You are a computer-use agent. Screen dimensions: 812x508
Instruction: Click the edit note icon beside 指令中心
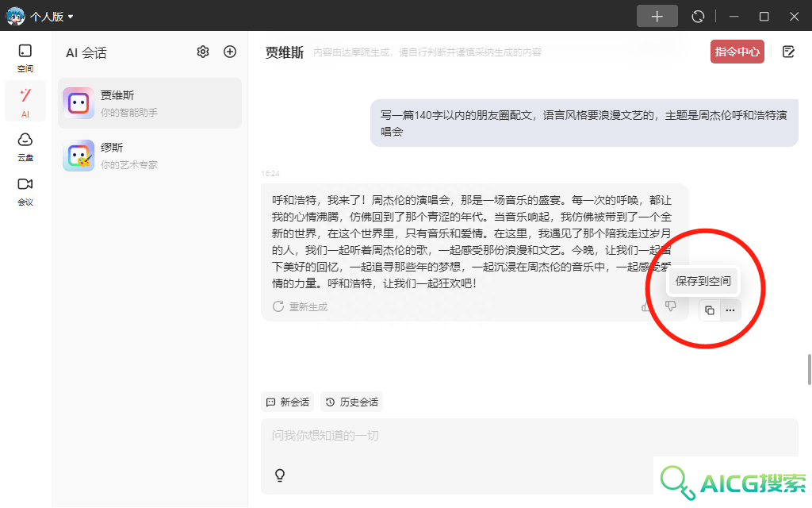788,52
